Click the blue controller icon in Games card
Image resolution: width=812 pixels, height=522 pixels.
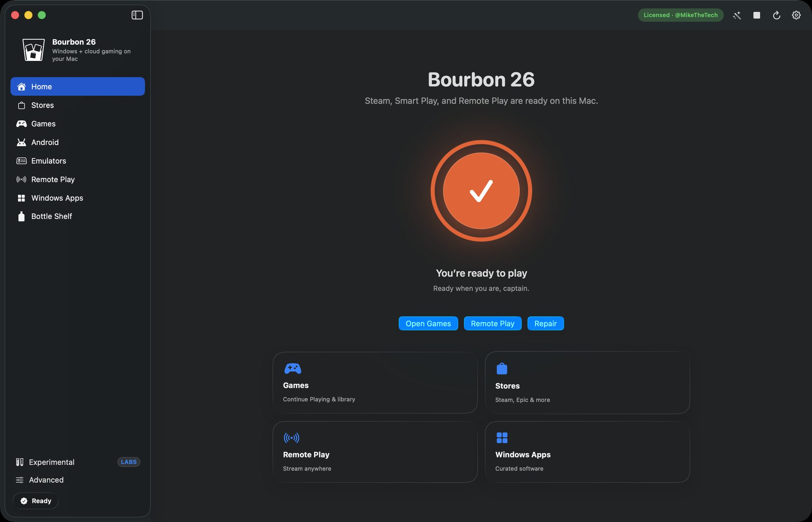coord(293,369)
